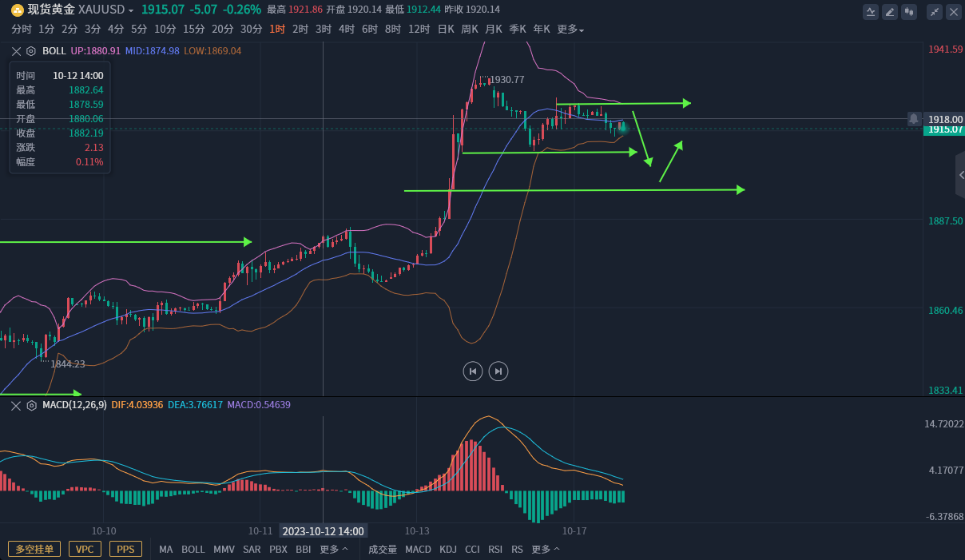Open the candlestick chart style icon
This screenshot has width=965, height=560.
pos(909,11)
